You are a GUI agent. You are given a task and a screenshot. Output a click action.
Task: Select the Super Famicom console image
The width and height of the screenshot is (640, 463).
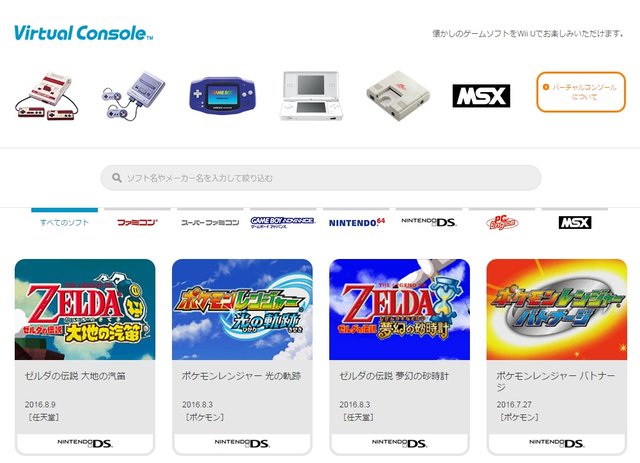coord(134,96)
